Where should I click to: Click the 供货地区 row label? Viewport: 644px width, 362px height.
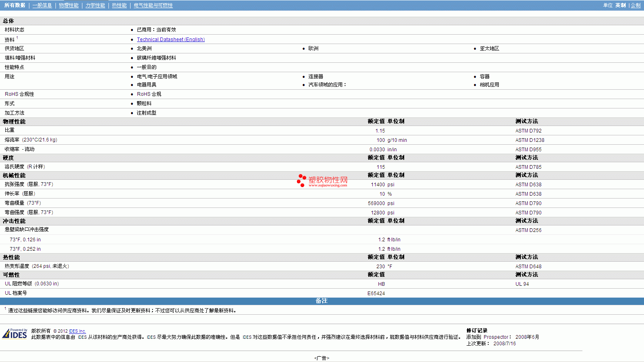(15, 49)
